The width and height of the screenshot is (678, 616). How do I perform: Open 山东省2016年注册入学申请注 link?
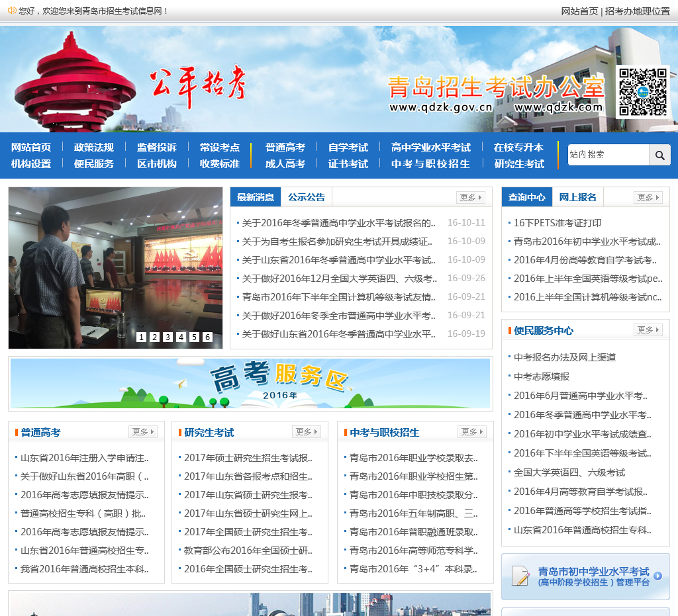click(x=85, y=458)
